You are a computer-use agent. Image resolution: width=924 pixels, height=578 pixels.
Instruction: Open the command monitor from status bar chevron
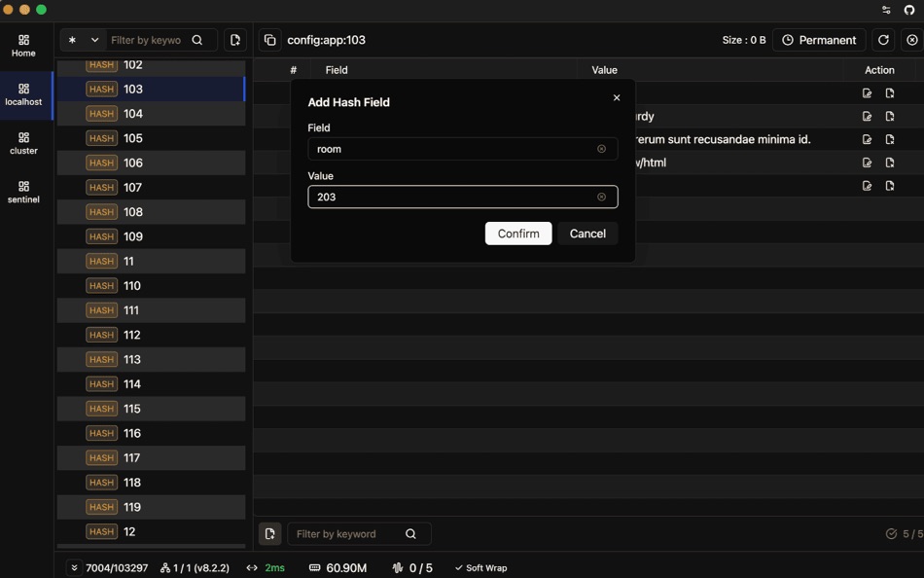click(x=74, y=567)
